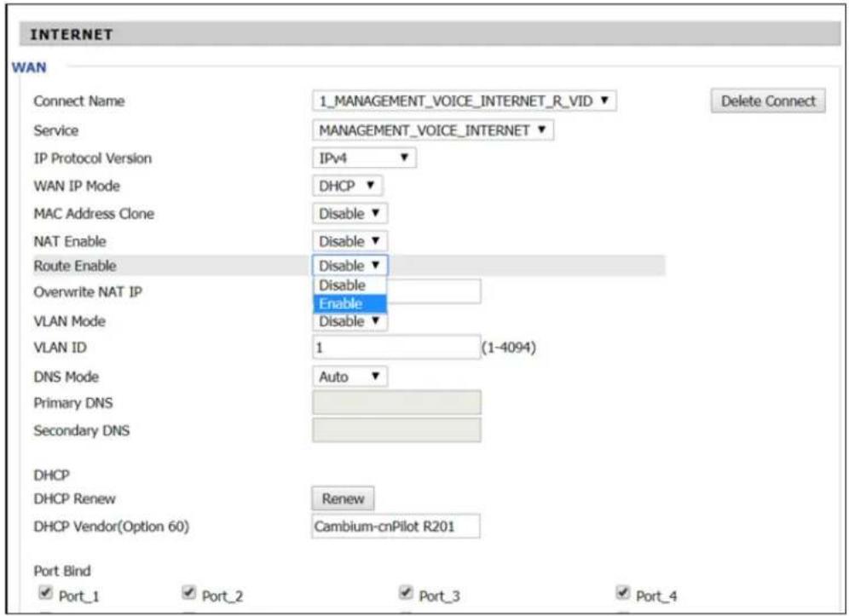Click the INTERNET header title
The width and height of the screenshot is (849, 616).
(72, 35)
